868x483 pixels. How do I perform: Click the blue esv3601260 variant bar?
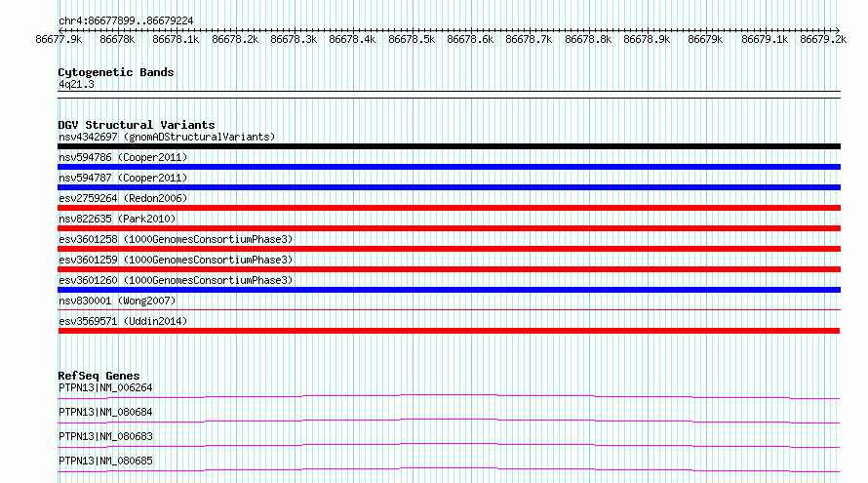449,290
